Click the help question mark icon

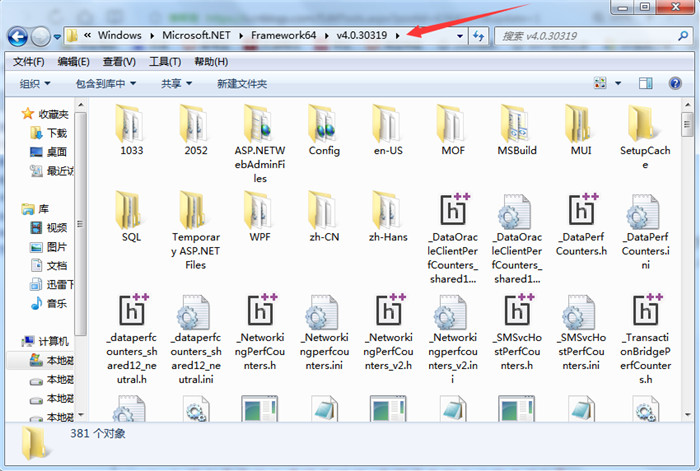[675, 83]
